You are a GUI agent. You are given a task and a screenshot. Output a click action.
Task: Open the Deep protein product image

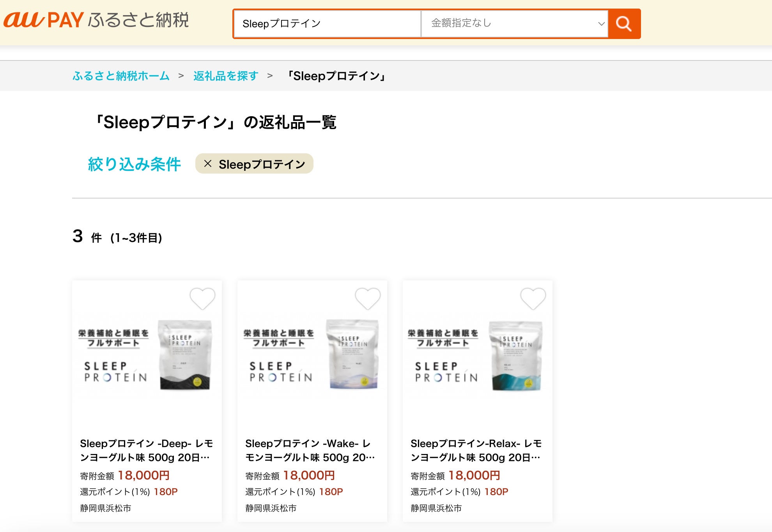coord(147,355)
